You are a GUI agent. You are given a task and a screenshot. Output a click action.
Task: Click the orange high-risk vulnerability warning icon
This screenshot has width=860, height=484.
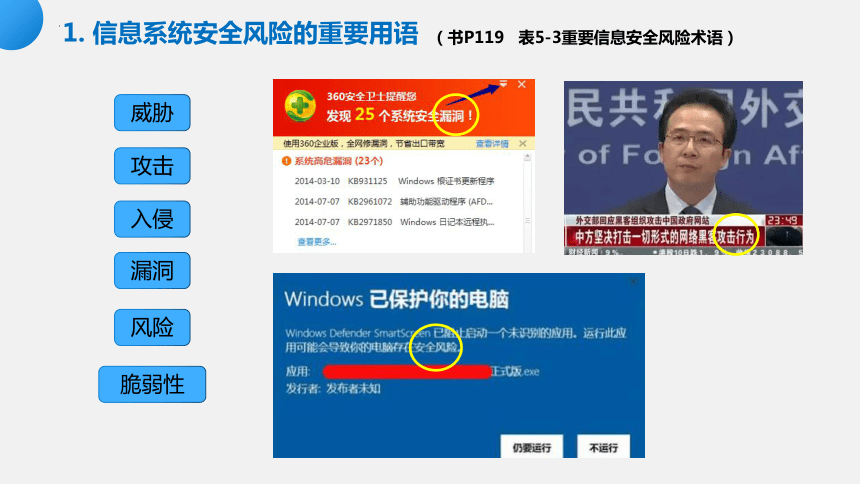click(286, 161)
